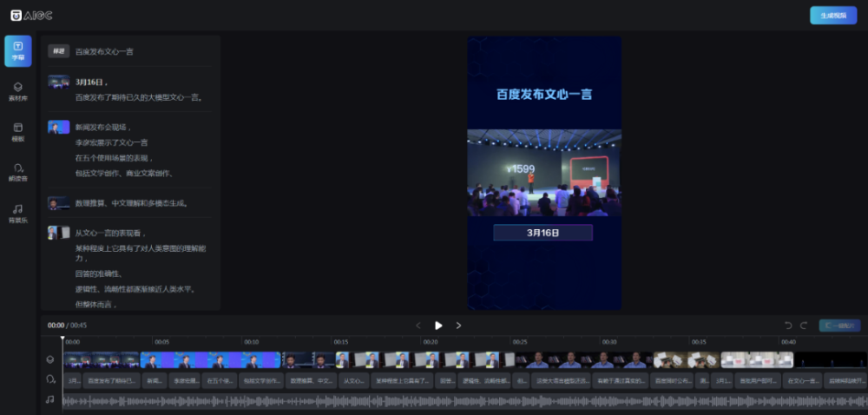Select subtitle line 李彦宏展示了文心一言

tap(111, 142)
